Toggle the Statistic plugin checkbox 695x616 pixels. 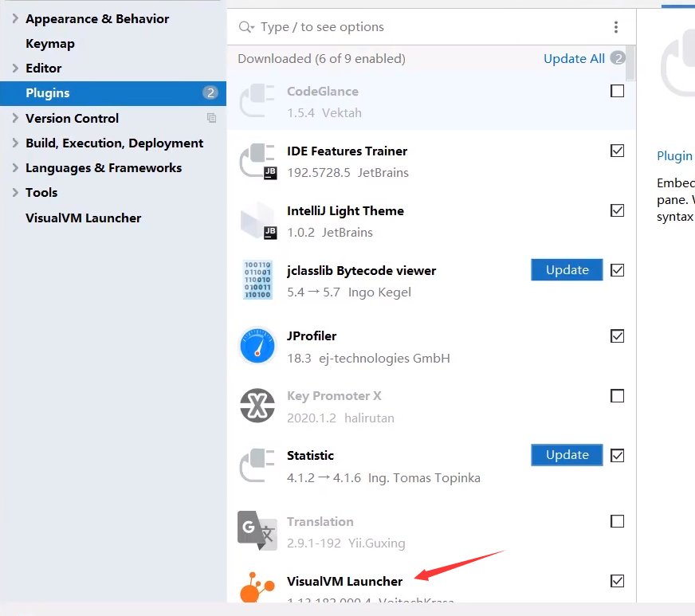click(x=617, y=455)
